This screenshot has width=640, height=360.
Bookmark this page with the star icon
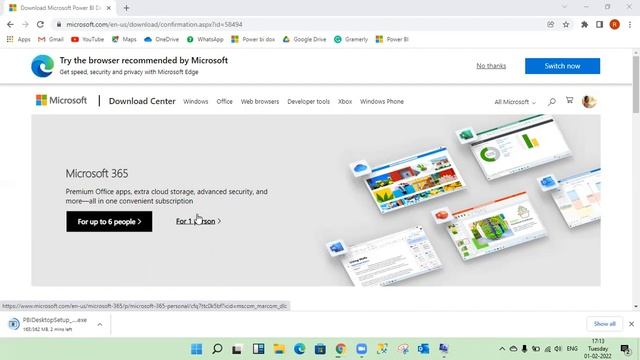point(566,24)
